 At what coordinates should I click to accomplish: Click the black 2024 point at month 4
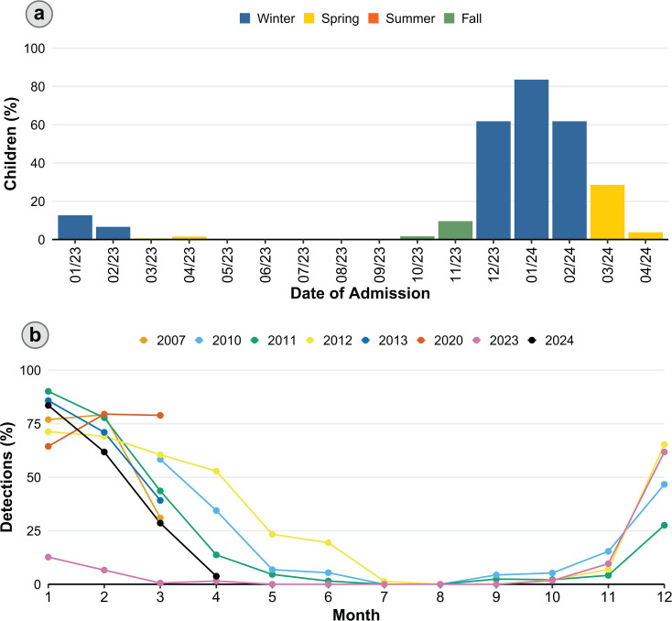[216, 576]
